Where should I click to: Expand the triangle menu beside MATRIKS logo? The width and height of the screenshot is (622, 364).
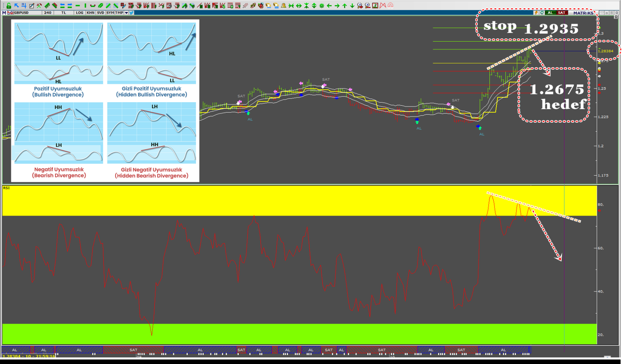click(601, 13)
